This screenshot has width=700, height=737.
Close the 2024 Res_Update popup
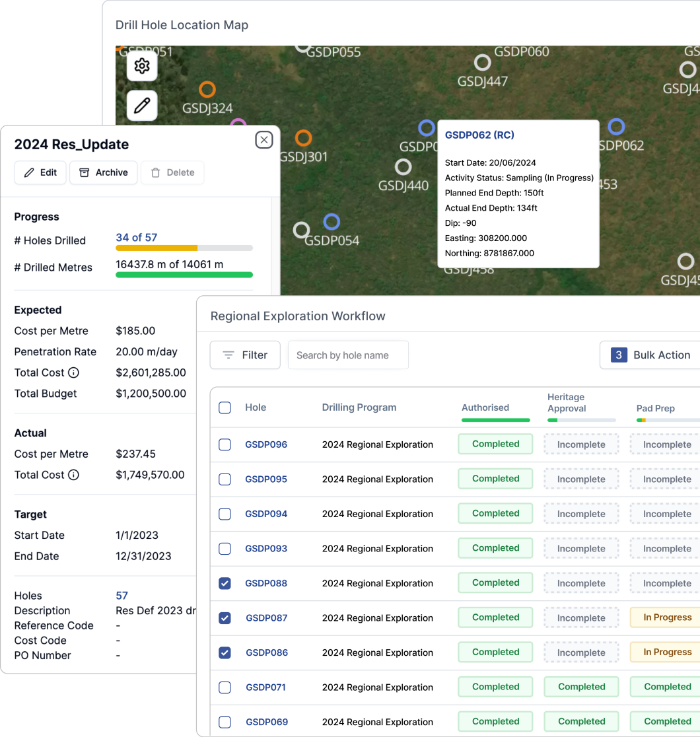click(x=263, y=139)
